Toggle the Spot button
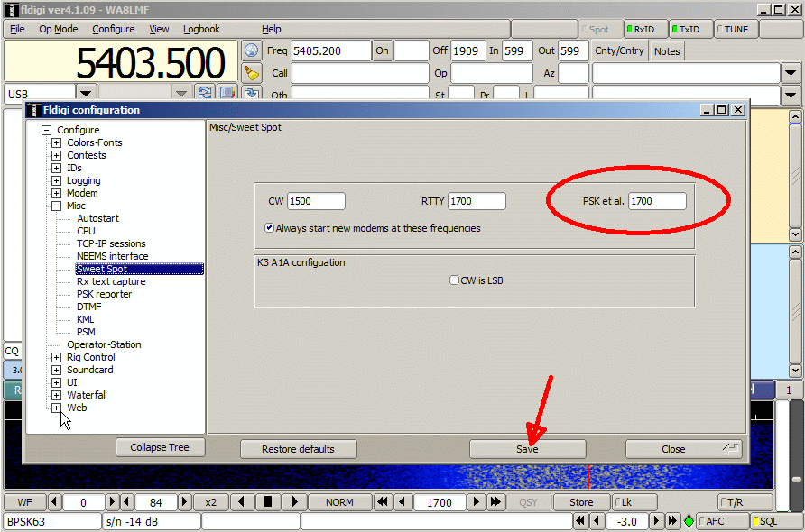Image resolution: width=805 pixels, height=532 pixels. point(599,29)
